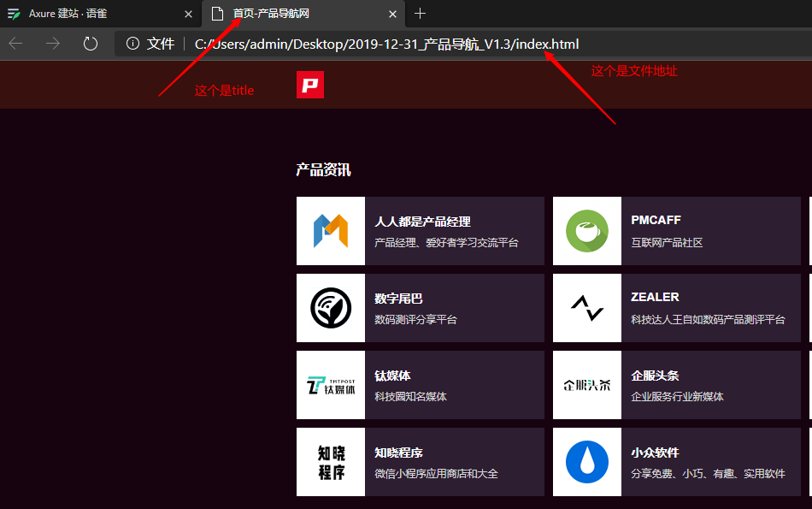Viewport: 812px width, 509px height.
Task: Click description 科技圈知名媒体
Action: coord(410,397)
